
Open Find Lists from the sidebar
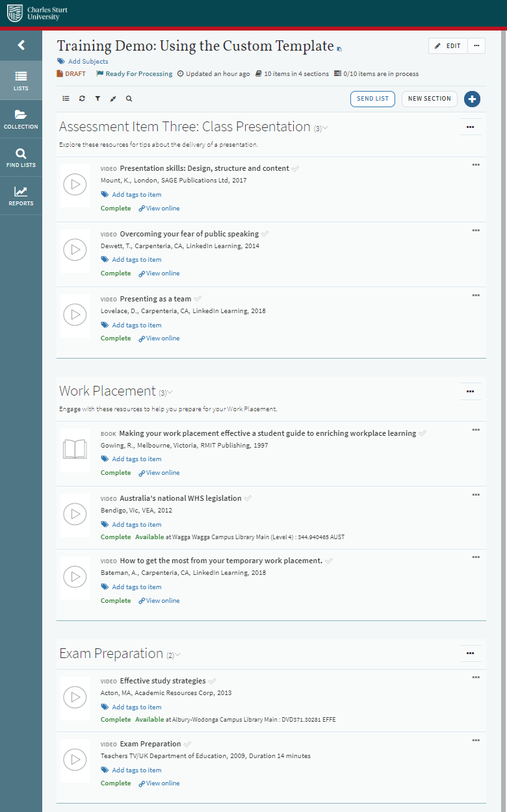(x=21, y=156)
